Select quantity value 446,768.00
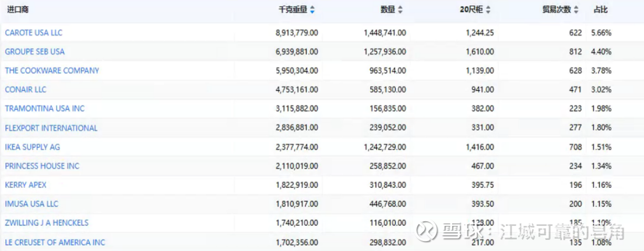644x251 pixels. (388, 204)
